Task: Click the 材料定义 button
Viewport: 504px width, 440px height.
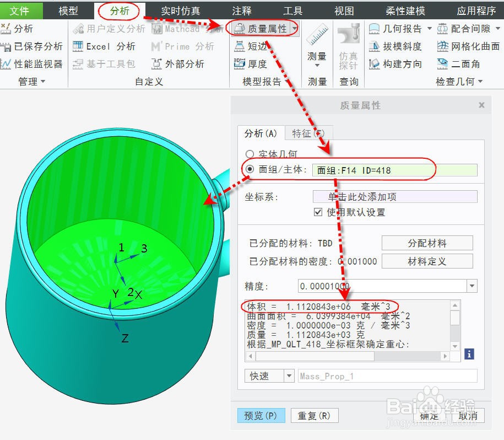Action: tap(427, 261)
